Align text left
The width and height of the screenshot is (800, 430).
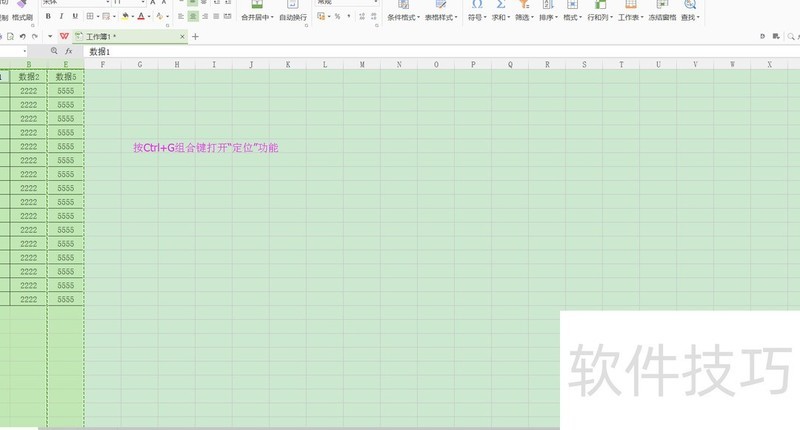[181, 16]
